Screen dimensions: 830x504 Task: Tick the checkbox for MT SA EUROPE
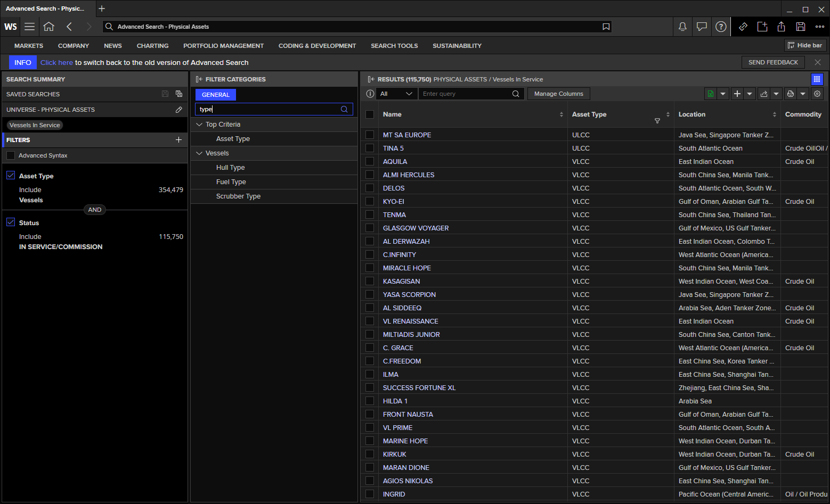tap(370, 135)
